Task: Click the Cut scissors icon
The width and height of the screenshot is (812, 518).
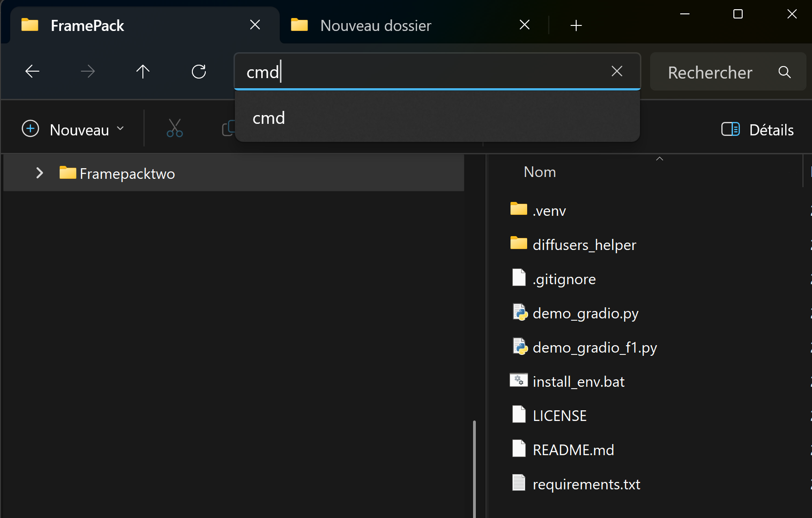Action: click(175, 128)
